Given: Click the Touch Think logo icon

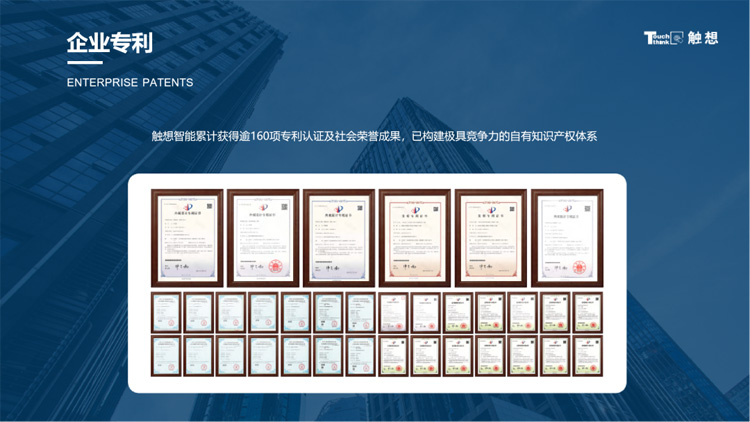Looking at the screenshot, I should tap(664, 39).
